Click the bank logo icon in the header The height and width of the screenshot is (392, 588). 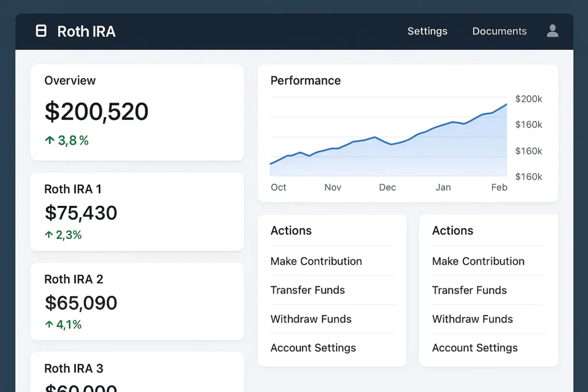[x=41, y=31]
